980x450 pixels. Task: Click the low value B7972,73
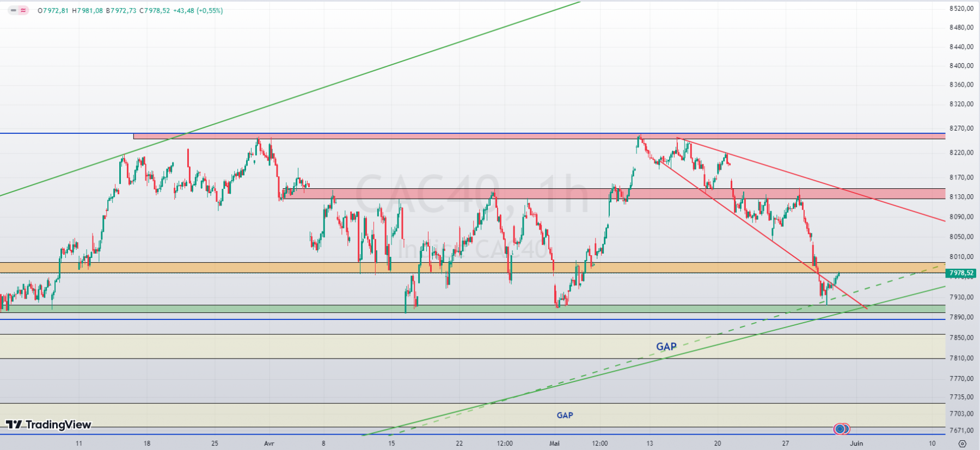121,10
